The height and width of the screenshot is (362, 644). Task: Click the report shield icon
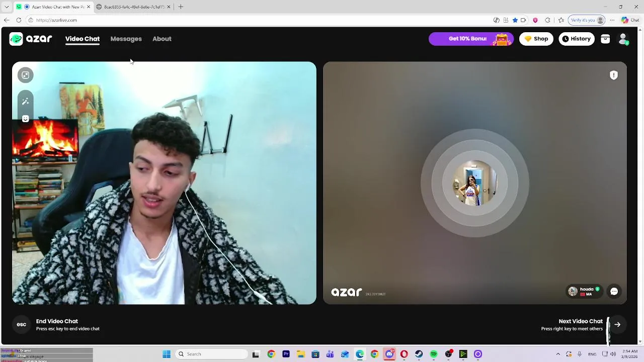click(614, 75)
